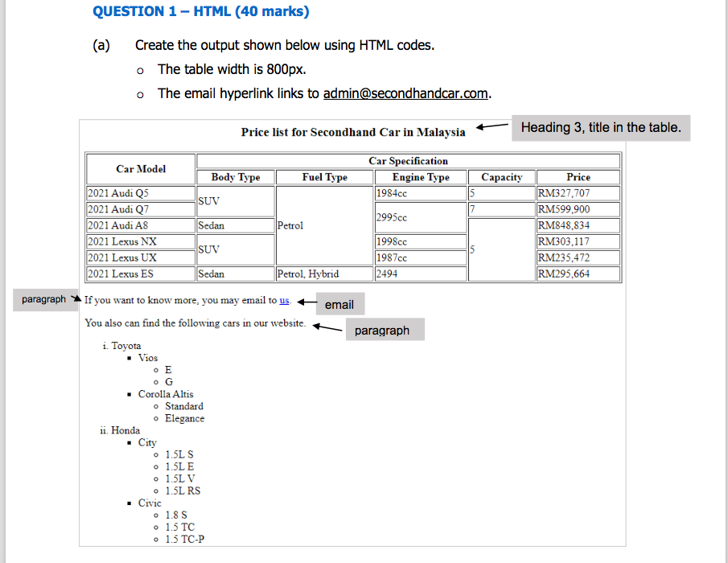Select the "paragraph" label on the left
Image resolution: width=728 pixels, height=563 pixels.
pos(45,299)
